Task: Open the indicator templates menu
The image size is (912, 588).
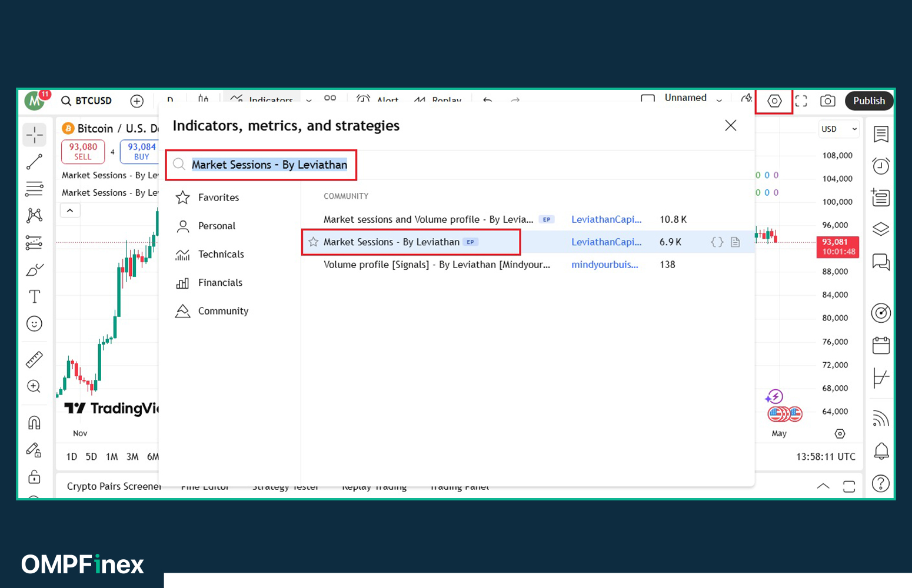Action: click(330, 99)
